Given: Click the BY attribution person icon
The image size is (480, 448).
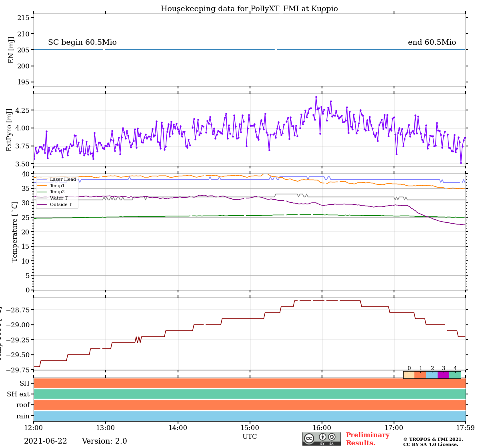Looking at the screenshot, I should click(322, 437).
